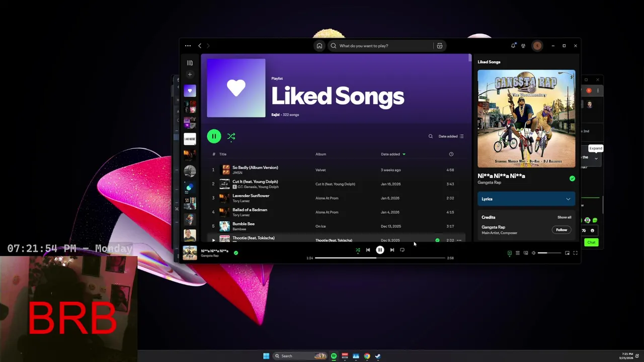Pause the Liked Songs playlist with the green button
The image size is (644, 362).
214,136
